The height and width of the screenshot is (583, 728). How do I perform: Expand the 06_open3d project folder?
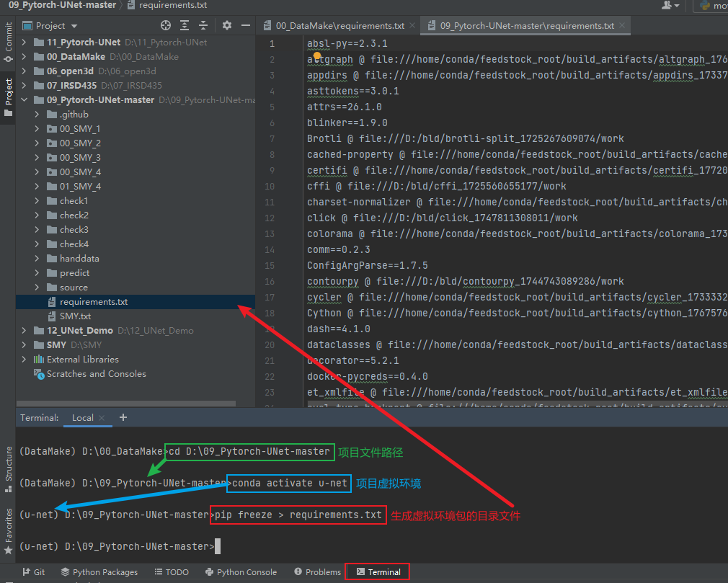point(24,71)
